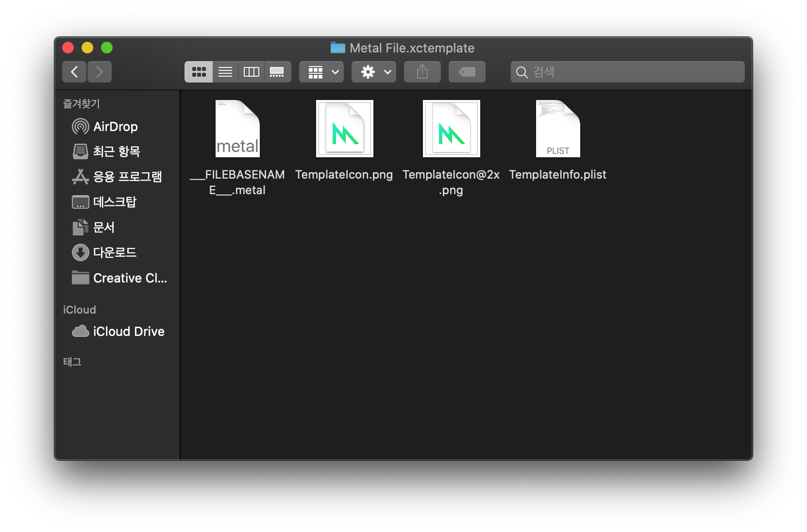Select the TemplateIcon.png thumbnail

345,129
